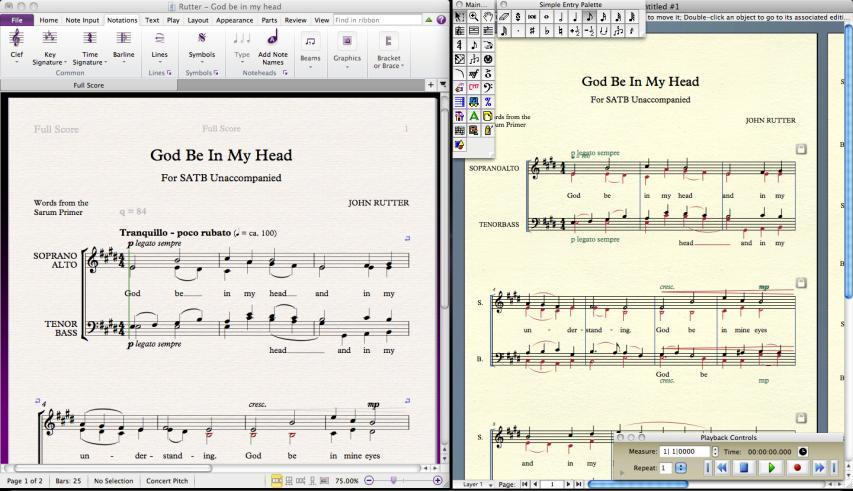Select the quarter note duration

pos(574,17)
